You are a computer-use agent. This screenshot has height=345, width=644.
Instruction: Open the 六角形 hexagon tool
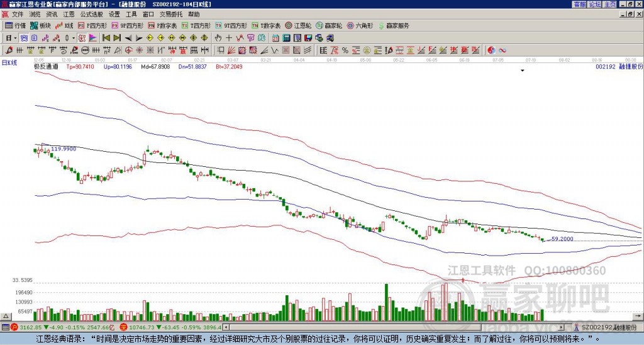(x=360, y=25)
